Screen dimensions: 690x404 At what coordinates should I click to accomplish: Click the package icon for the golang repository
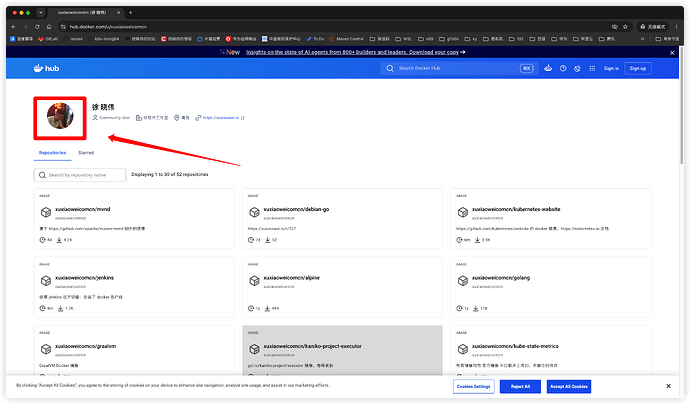click(x=462, y=281)
